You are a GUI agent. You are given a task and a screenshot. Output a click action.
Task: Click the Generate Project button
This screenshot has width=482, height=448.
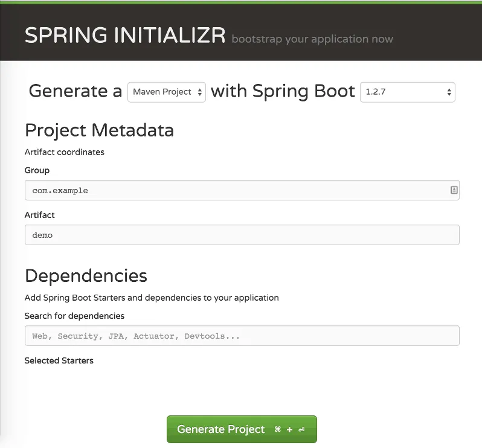click(242, 429)
